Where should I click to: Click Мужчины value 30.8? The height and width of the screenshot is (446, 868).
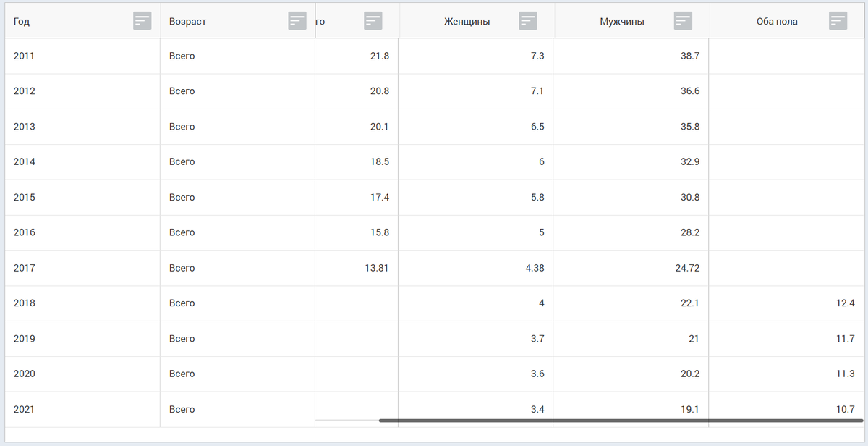[690, 197]
